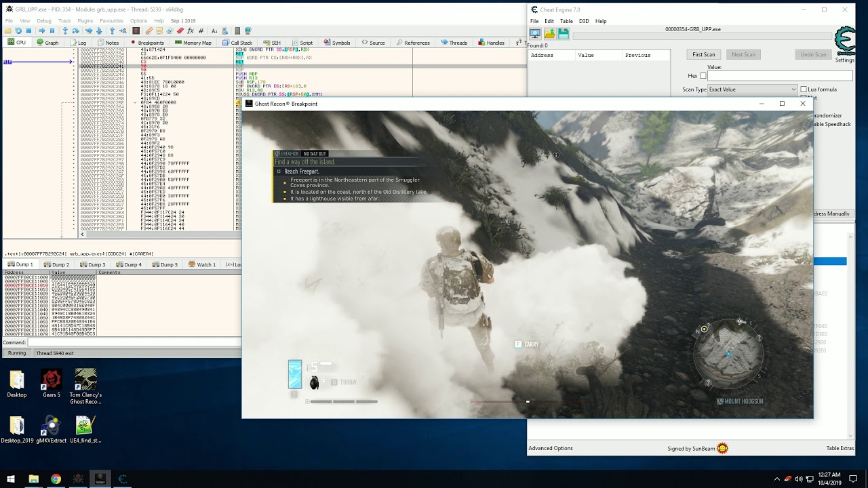Click the x64dbg restart toolbar icon
Viewport: 868px width, 488px height.
coord(18,30)
